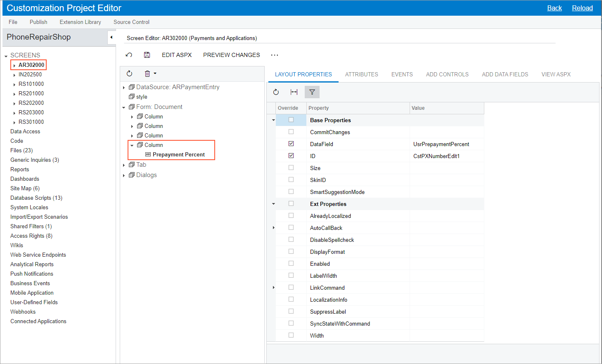602x364 pixels.
Task: Check the Enabled property override checkbox
Action: coord(291,264)
